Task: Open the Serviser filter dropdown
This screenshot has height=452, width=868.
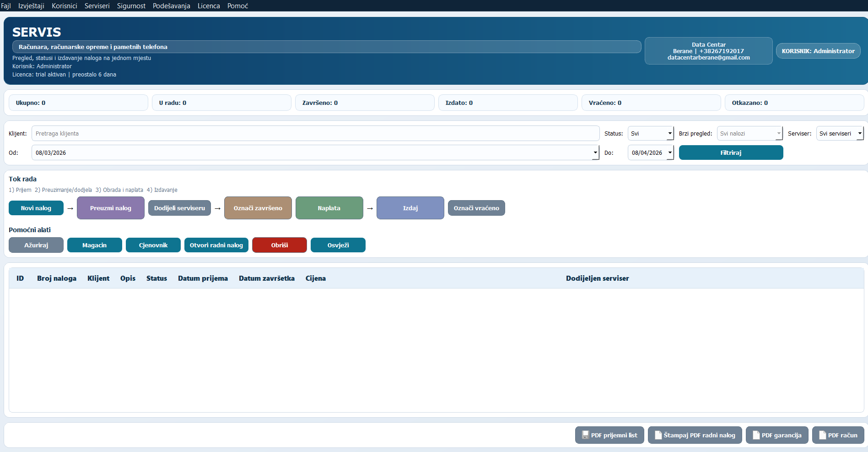Action: click(860, 134)
